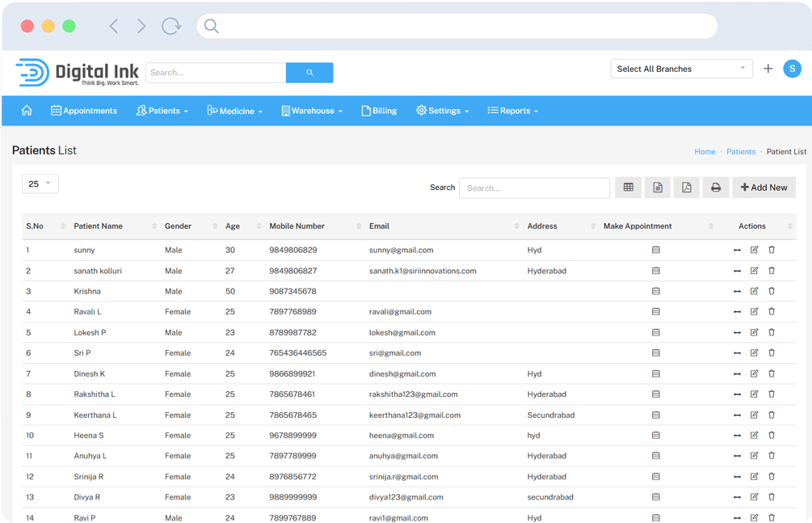
Task: Click the Home icon in the navigation bar
Action: tap(27, 111)
